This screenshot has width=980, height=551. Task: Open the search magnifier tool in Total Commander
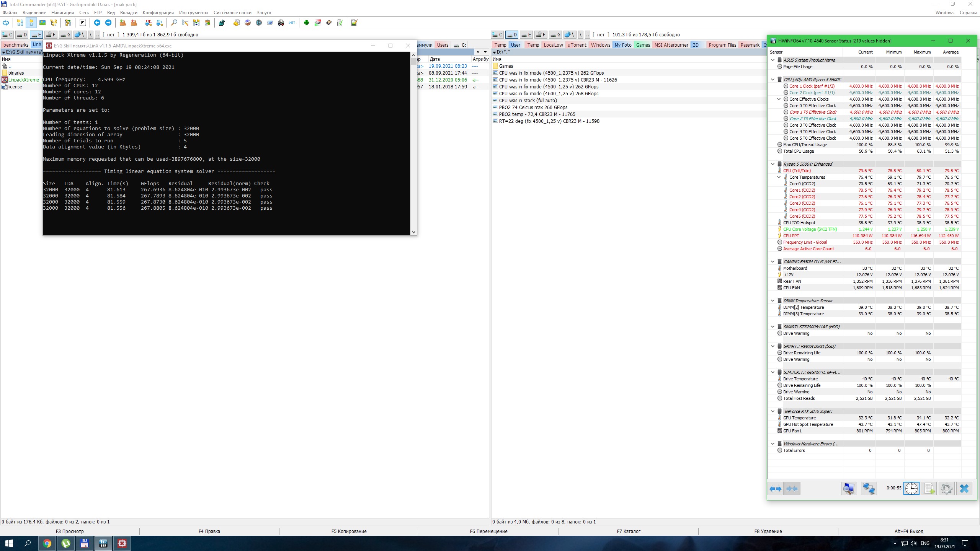point(174,23)
